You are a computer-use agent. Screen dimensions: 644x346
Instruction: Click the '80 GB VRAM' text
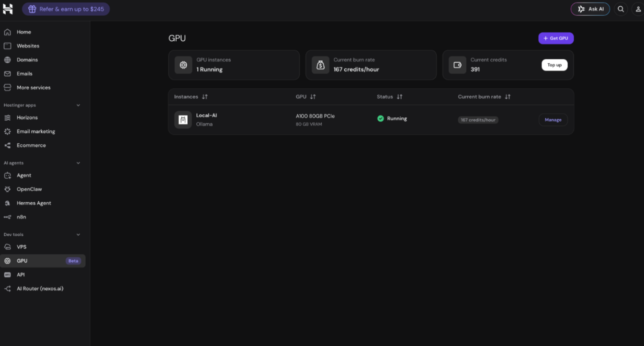[309, 124]
